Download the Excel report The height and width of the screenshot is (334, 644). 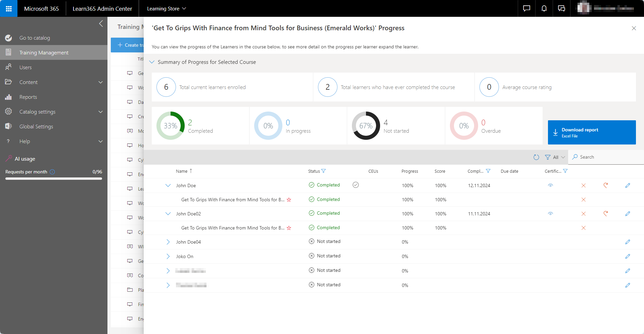(592, 132)
